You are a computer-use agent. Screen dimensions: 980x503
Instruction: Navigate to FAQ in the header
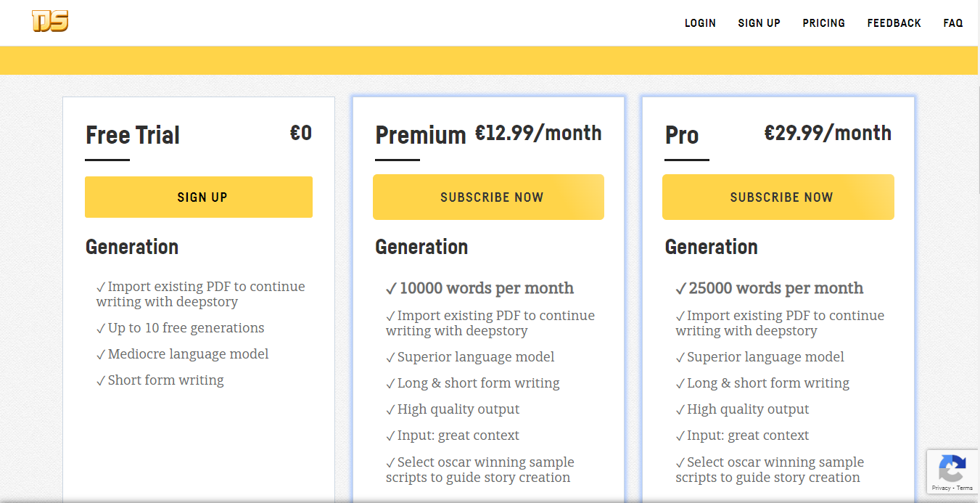[x=953, y=23]
